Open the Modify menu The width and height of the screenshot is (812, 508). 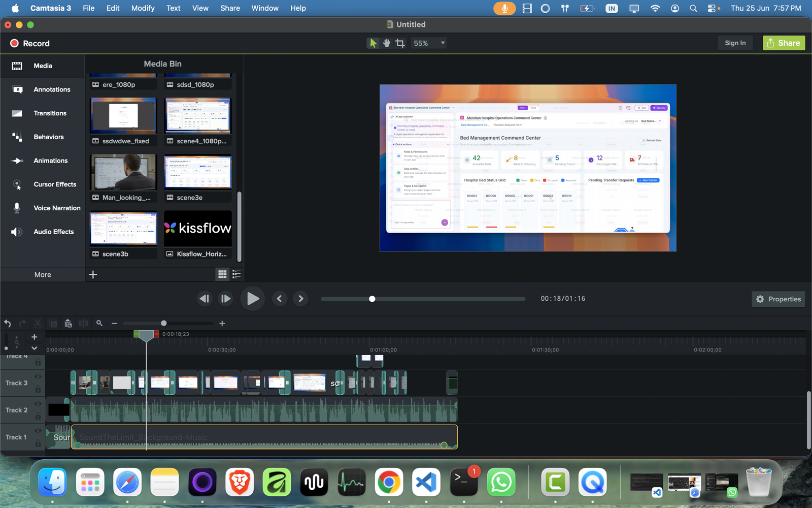pos(143,8)
